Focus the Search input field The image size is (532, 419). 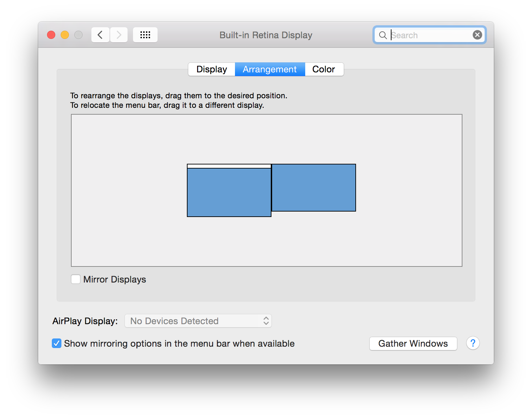point(430,35)
